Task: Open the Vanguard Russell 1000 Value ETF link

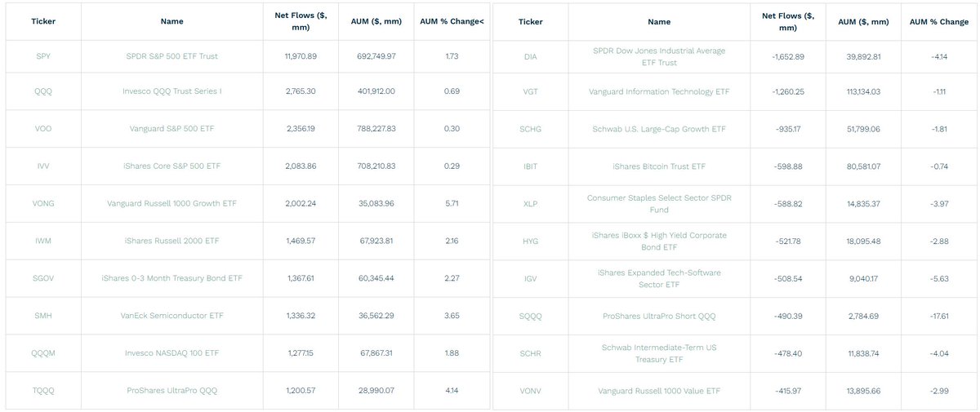Action: point(659,391)
